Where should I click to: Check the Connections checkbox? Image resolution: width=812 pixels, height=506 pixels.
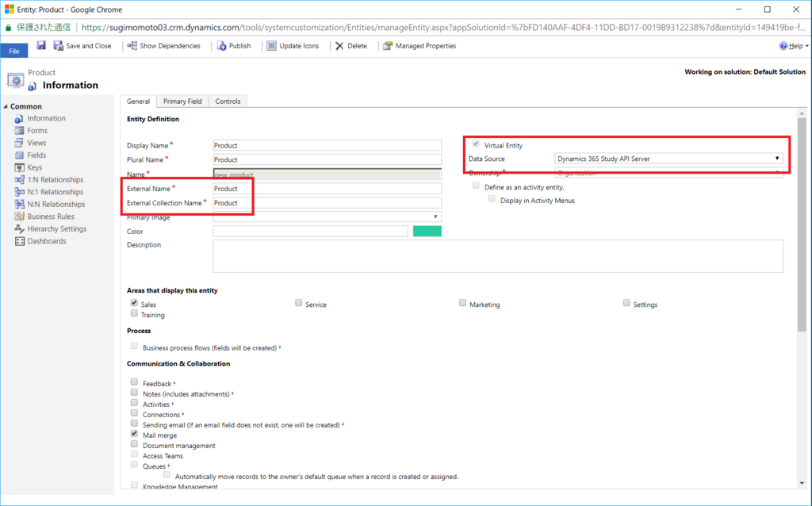(134, 413)
